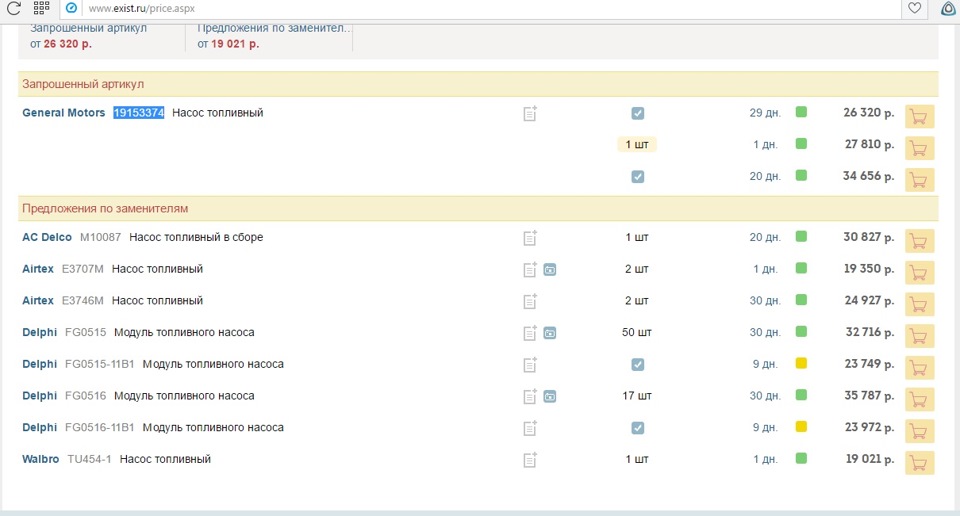
Task: Click article number TU454-1
Action: tap(89, 459)
